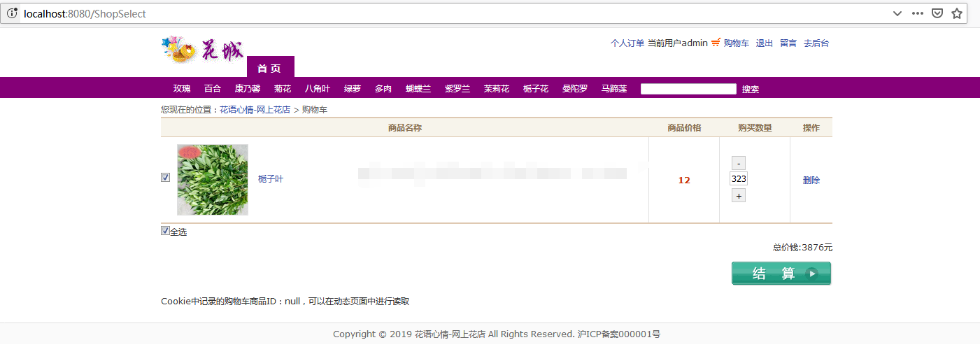Bookmark this page with the star icon
The width and height of the screenshot is (980, 354).
pyautogui.click(x=957, y=13)
